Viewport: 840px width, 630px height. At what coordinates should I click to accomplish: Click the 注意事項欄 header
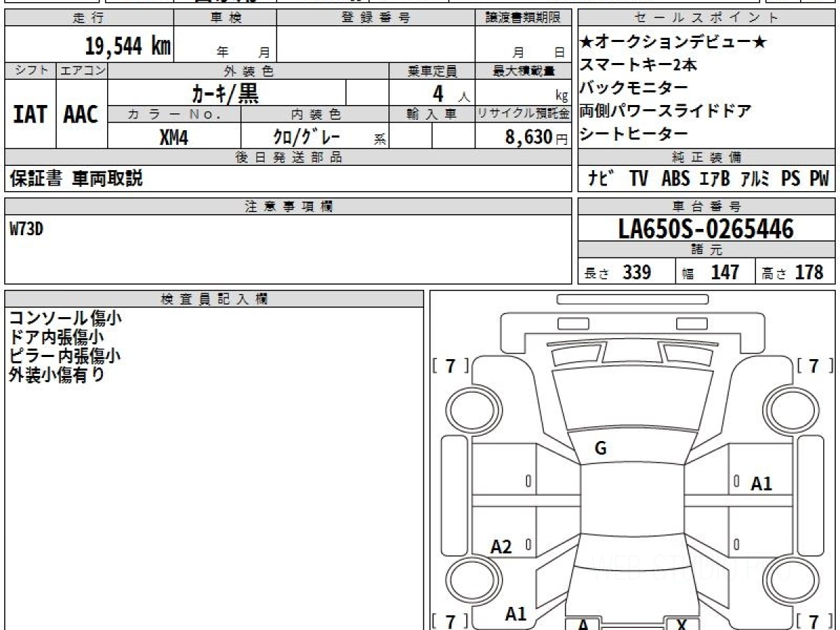click(x=288, y=206)
